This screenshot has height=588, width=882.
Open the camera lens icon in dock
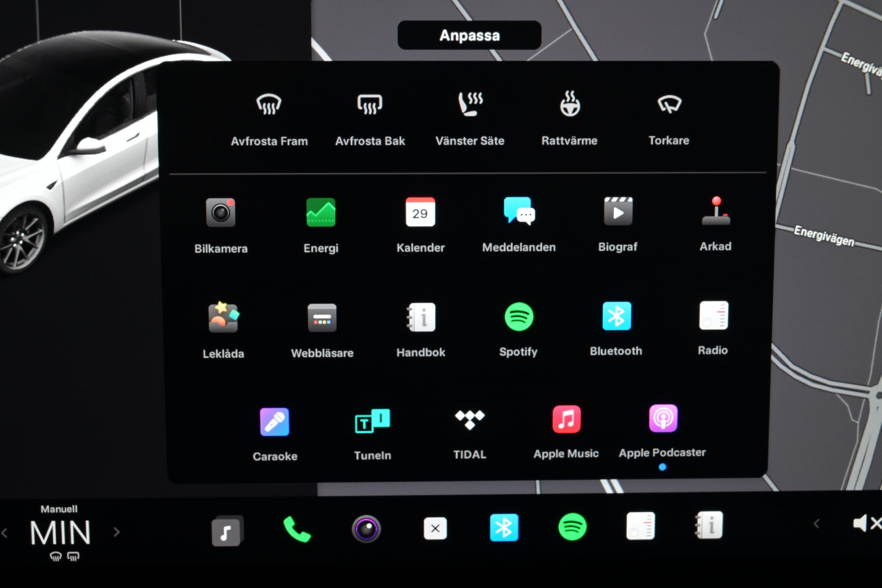tap(366, 529)
